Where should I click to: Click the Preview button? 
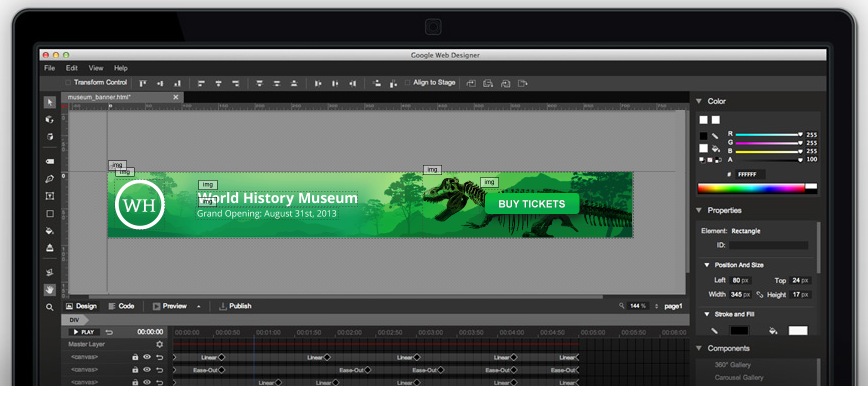[x=170, y=306]
